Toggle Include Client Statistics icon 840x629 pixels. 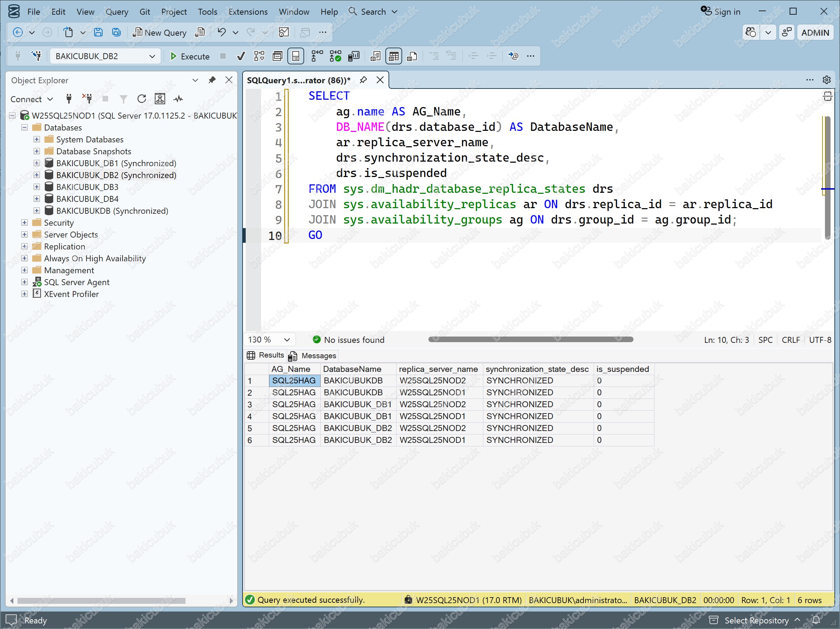pyautogui.click(x=354, y=56)
